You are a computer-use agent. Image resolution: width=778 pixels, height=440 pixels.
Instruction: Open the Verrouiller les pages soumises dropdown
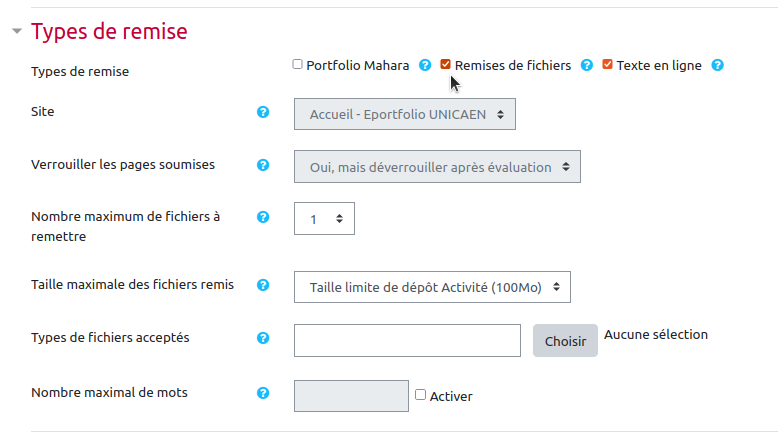point(437,167)
